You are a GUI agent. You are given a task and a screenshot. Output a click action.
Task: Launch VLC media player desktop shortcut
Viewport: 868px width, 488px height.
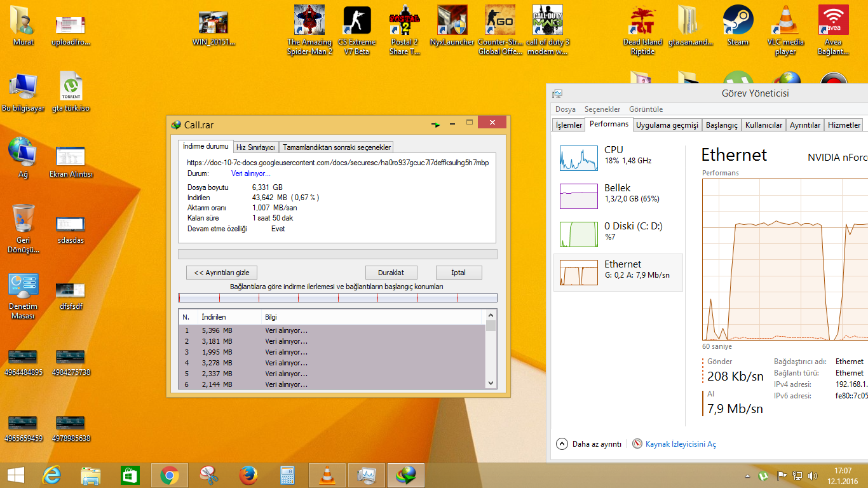(x=785, y=30)
